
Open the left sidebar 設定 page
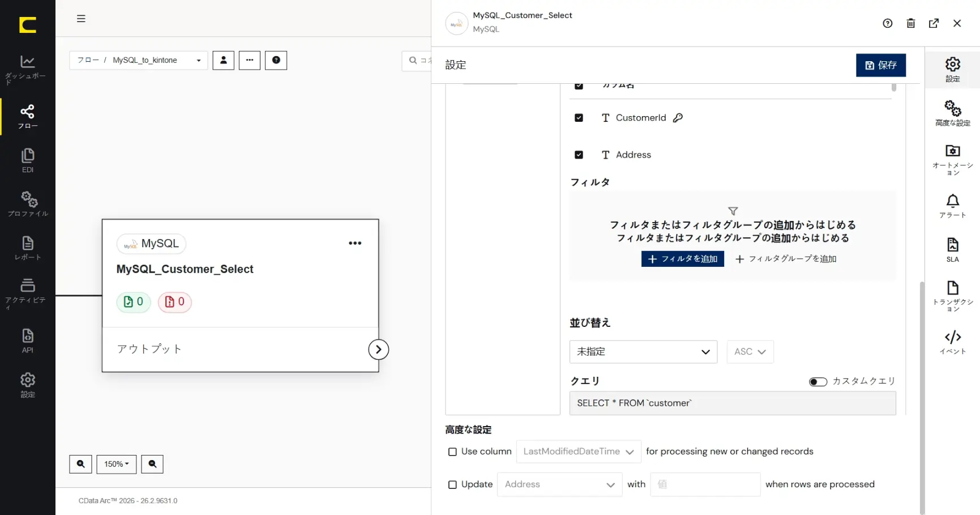27,385
